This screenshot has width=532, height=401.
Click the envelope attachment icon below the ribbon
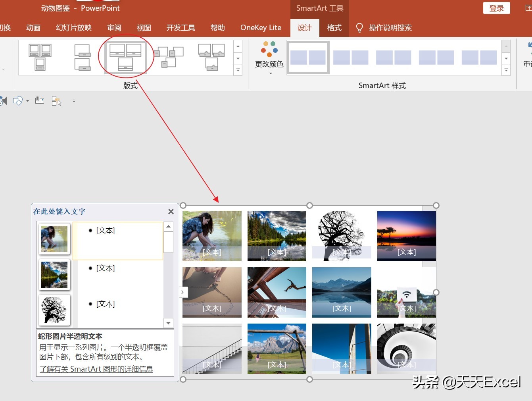(x=39, y=100)
